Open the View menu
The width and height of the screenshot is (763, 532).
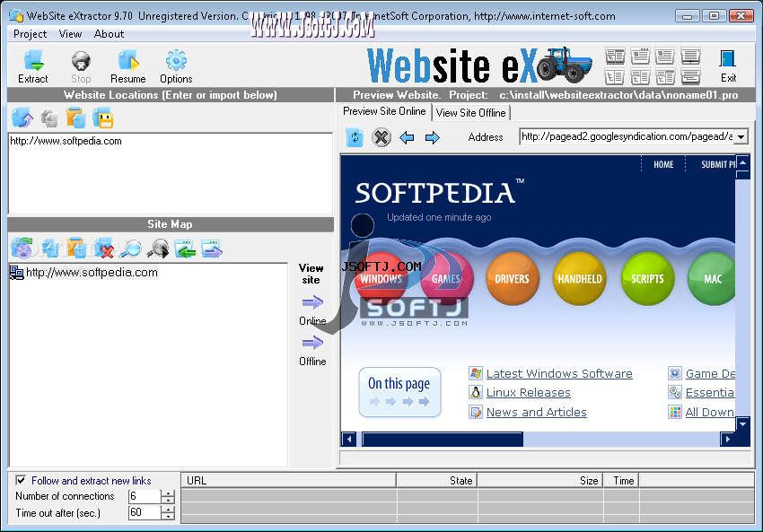[x=70, y=34]
